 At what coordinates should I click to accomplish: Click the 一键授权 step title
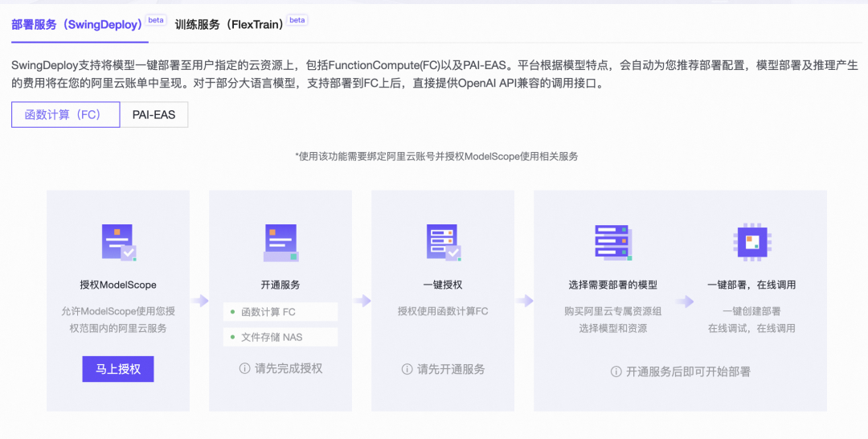[x=443, y=285]
